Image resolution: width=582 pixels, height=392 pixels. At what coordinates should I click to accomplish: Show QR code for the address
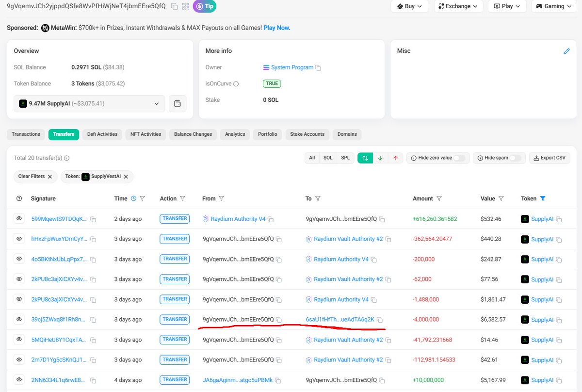185,6
